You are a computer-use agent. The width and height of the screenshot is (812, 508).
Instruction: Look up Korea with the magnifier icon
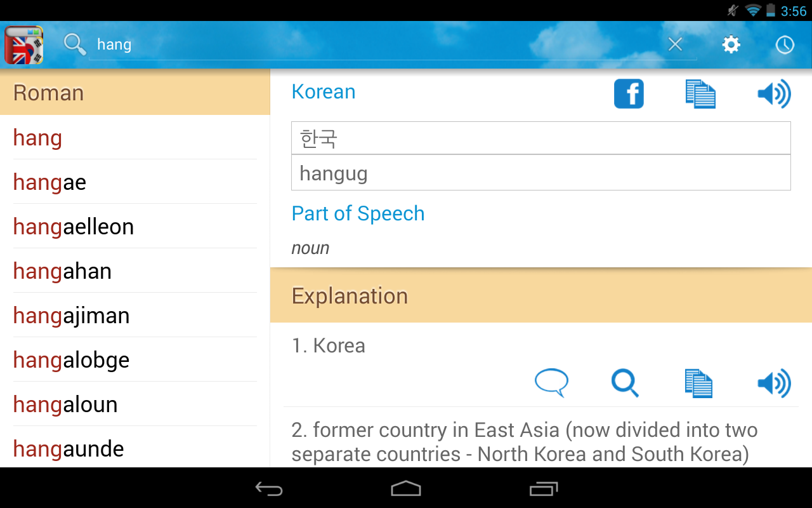(625, 384)
